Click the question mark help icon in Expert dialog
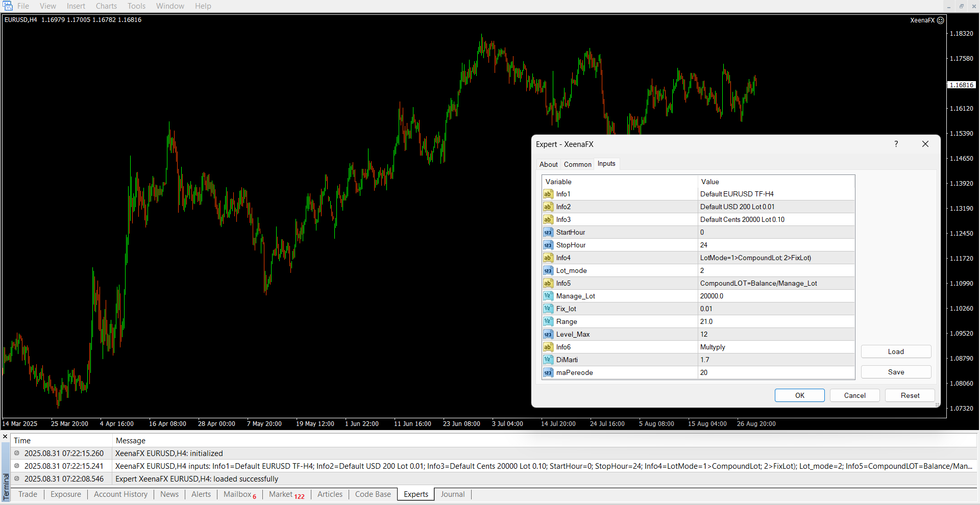 click(896, 144)
